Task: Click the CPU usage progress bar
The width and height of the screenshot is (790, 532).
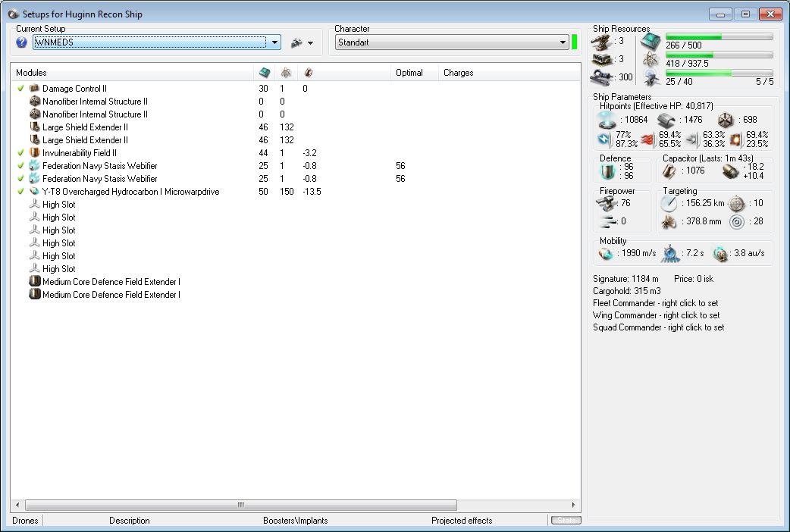Action: [719, 36]
